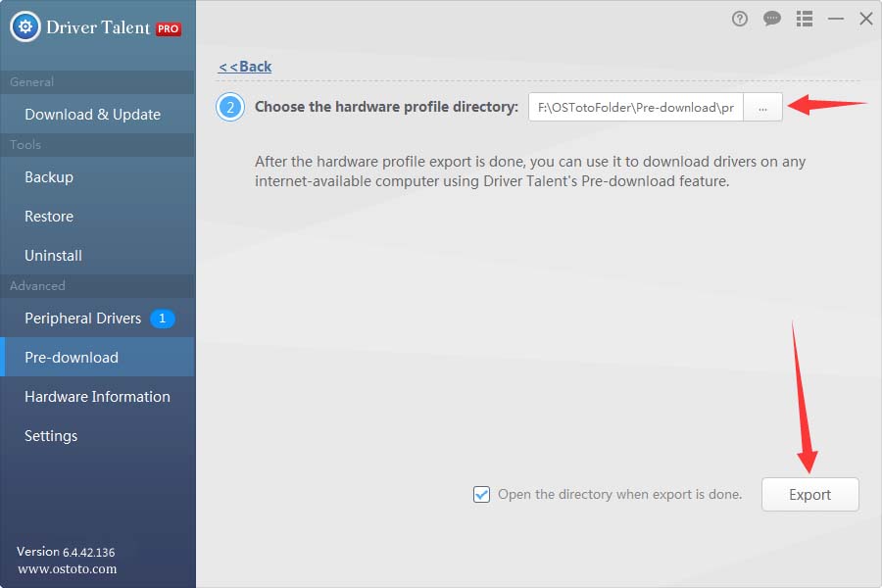Viewport: 882px width, 588px height.
Task: Click the hardware profile directory path field
Action: (636, 107)
